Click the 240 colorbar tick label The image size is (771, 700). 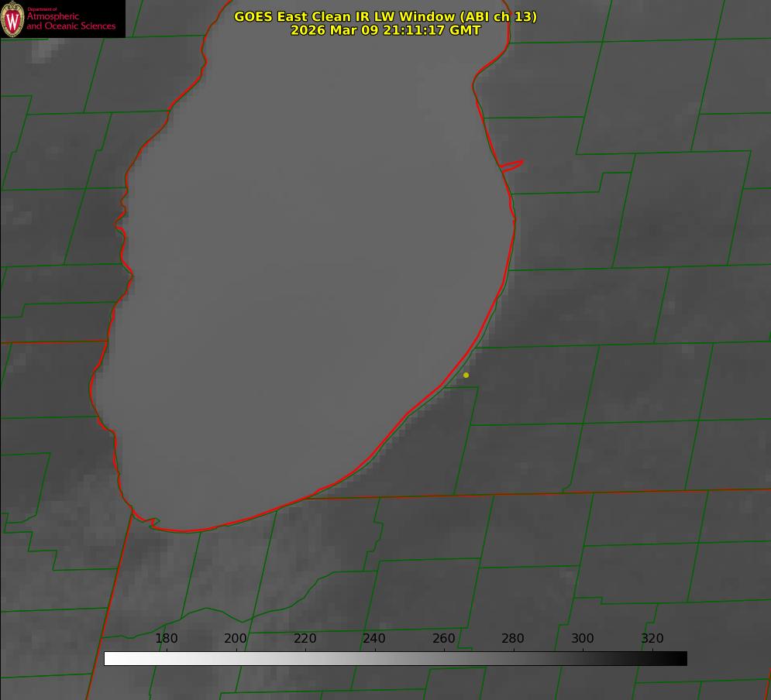coord(374,639)
